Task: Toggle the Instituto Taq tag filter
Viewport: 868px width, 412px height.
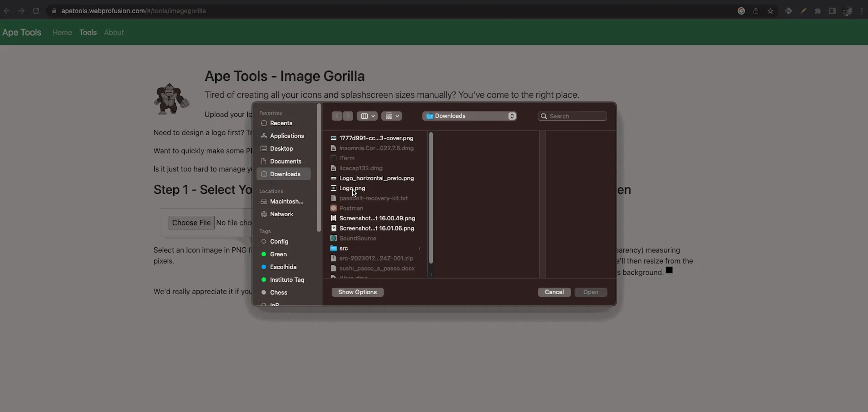Action: pyautogui.click(x=287, y=279)
